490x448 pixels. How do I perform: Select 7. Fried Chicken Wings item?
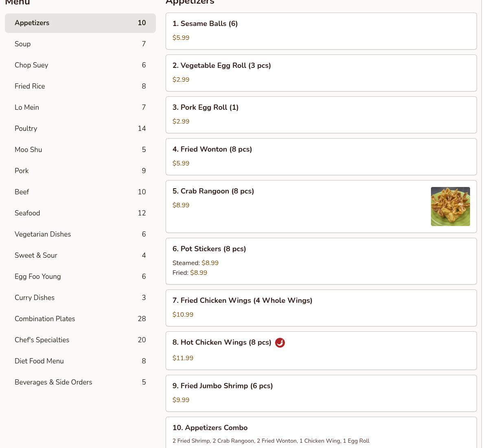pyautogui.click(x=321, y=308)
